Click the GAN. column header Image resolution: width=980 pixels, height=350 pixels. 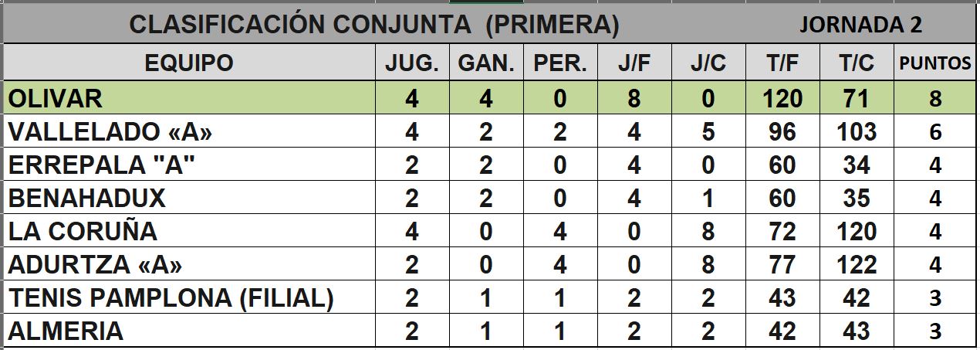(x=486, y=63)
